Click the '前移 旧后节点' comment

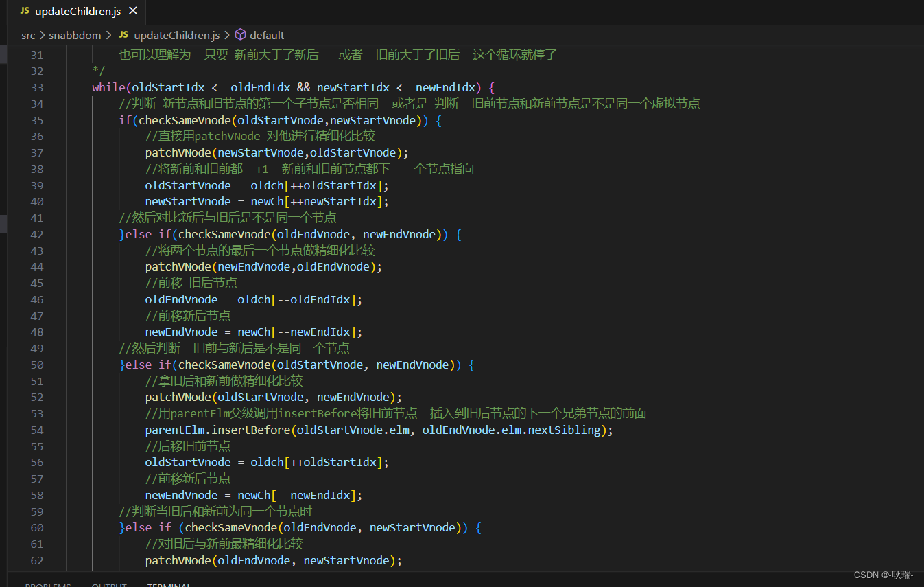[191, 283]
